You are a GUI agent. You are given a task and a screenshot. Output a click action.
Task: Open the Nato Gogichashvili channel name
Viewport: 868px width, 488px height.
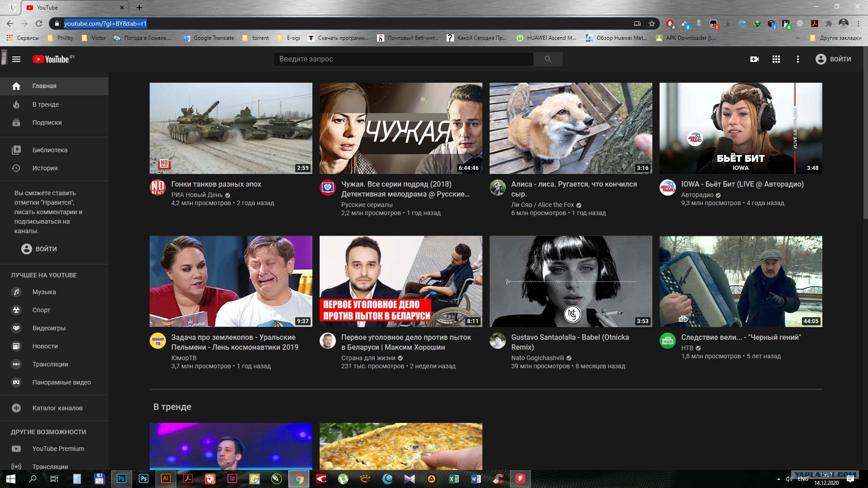point(538,358)
